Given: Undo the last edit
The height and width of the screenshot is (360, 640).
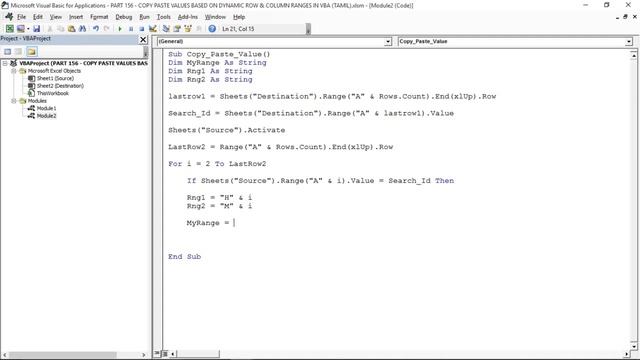Looking at the screenshot, I should 96,29.
